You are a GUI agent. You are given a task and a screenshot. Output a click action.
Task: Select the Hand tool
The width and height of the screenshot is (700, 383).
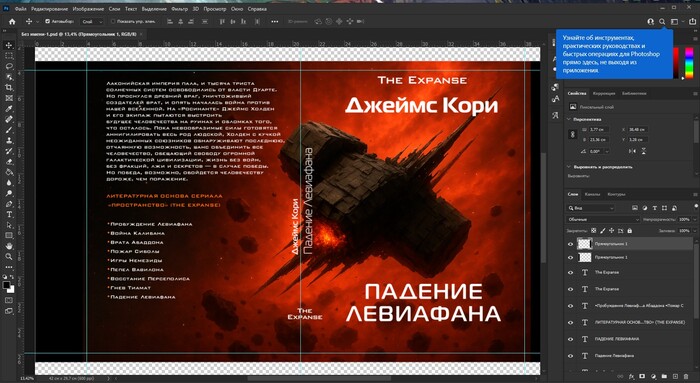[9, 246]
